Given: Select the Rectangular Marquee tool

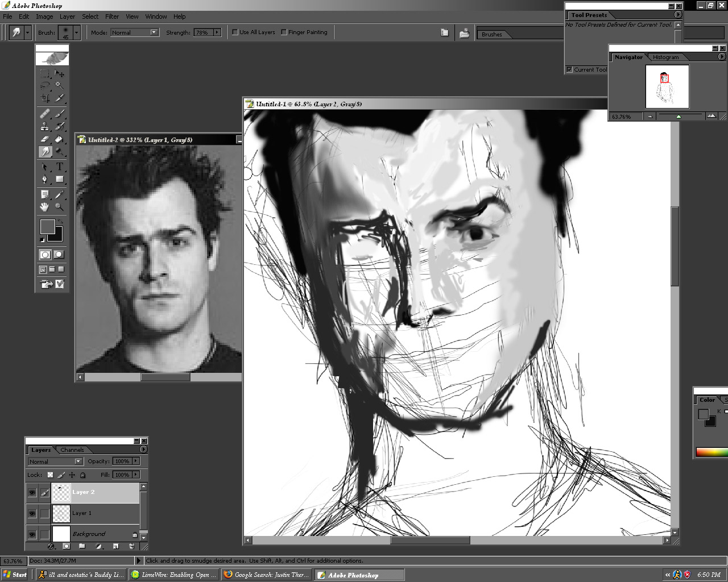Looking at the screenshot, I should point(45,73).
